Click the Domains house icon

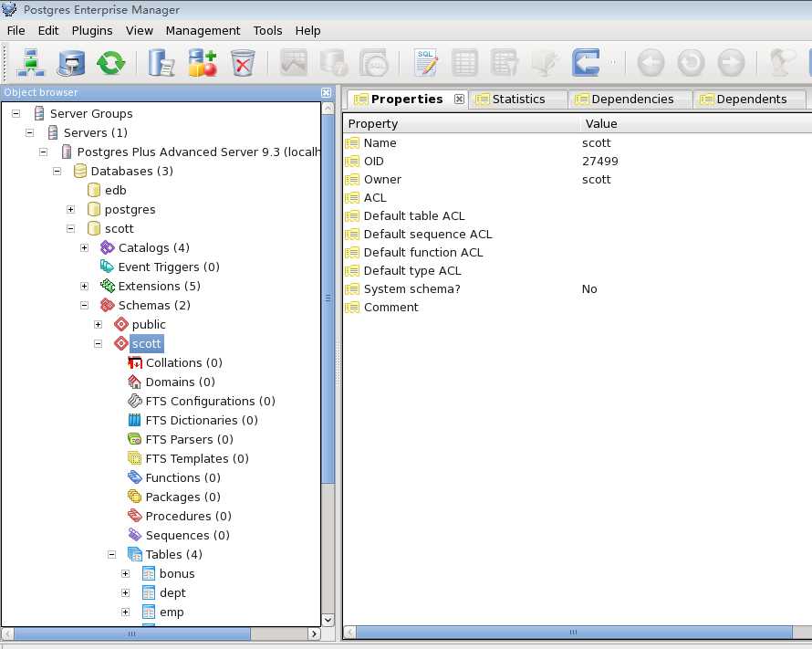(x=135, y=382)
